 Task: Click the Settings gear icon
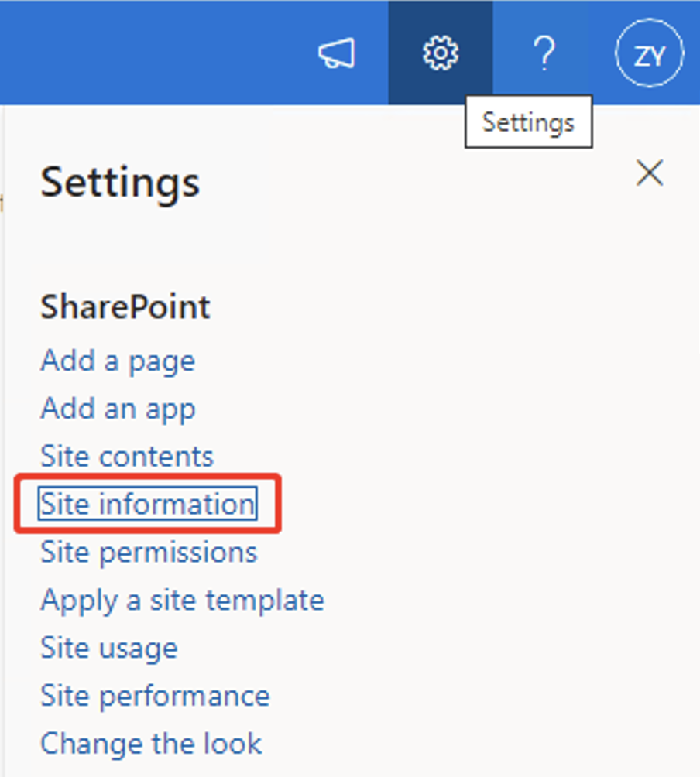pyautogui.click(x=440, y=54)
